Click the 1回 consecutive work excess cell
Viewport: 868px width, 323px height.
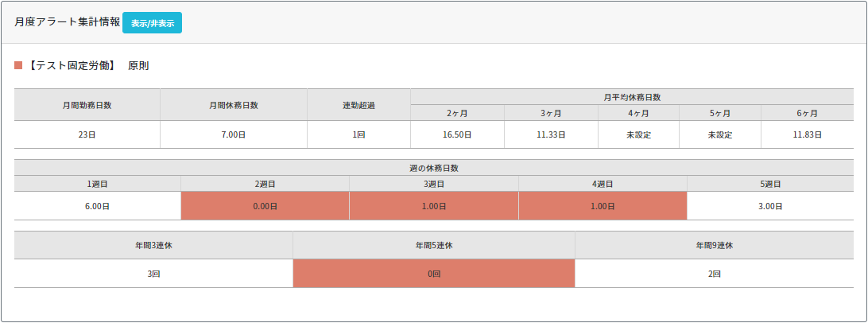pyautogui.click(x=358, y=134)
